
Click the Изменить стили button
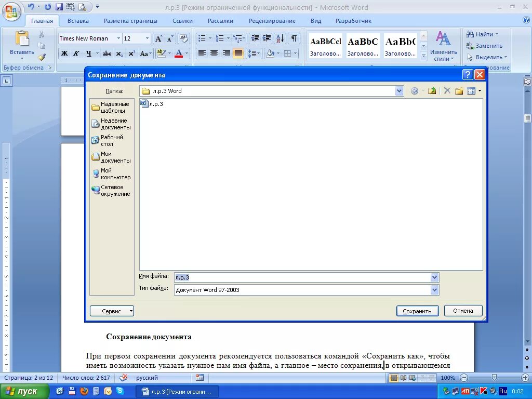(x=444, y=46)
